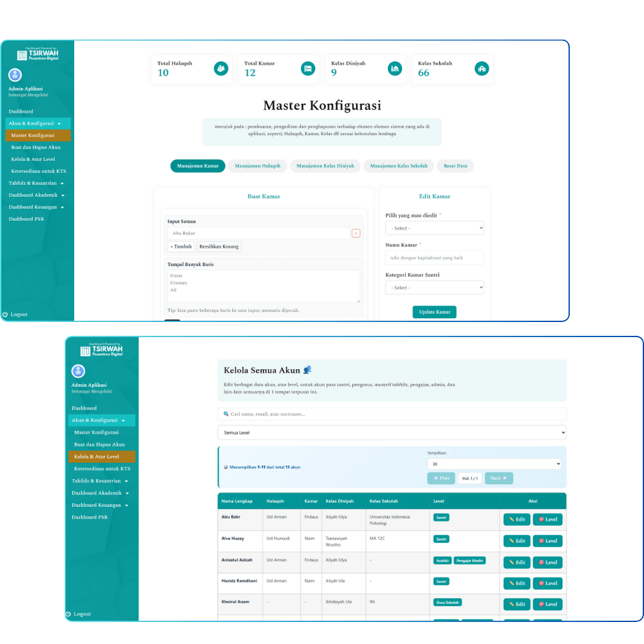Click Edit button for Abu Bakr

pos(516,519)
